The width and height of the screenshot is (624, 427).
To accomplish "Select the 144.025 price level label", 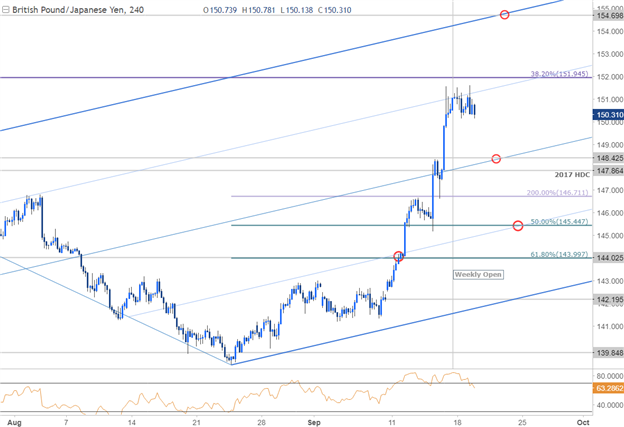I will pos(608,257).
